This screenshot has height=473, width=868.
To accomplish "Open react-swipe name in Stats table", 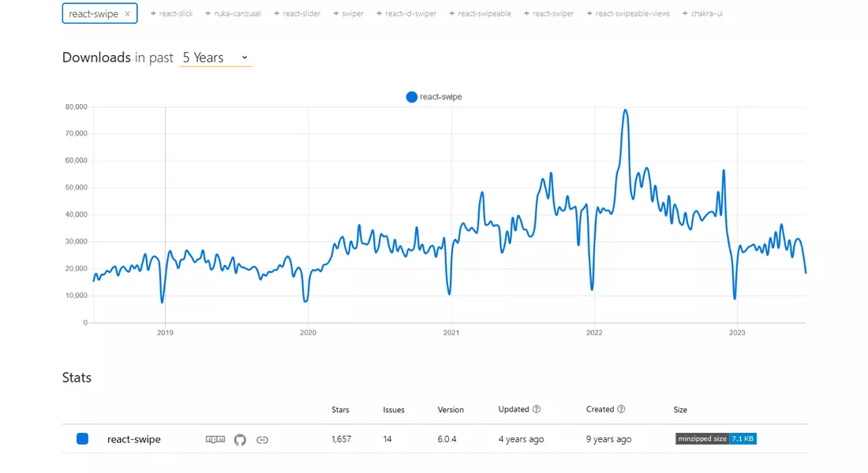I will (x=134, y=439).
